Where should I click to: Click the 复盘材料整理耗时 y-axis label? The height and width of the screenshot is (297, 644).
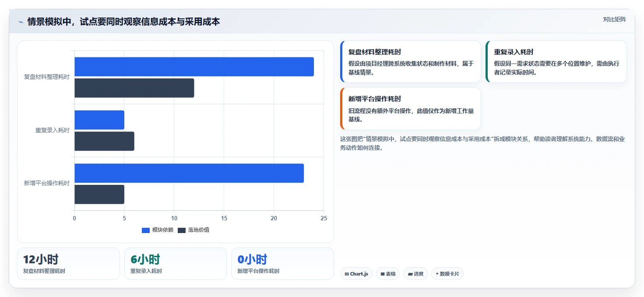[46, 77]
